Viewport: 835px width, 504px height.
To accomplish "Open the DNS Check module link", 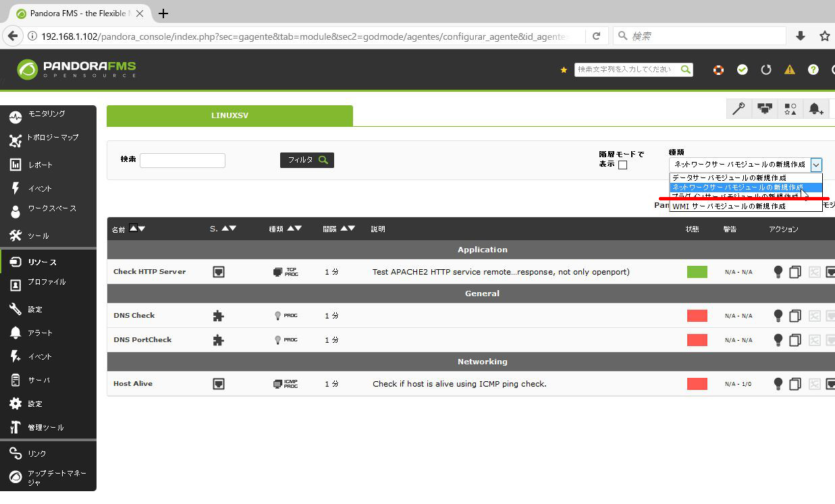I will [134, 315].
